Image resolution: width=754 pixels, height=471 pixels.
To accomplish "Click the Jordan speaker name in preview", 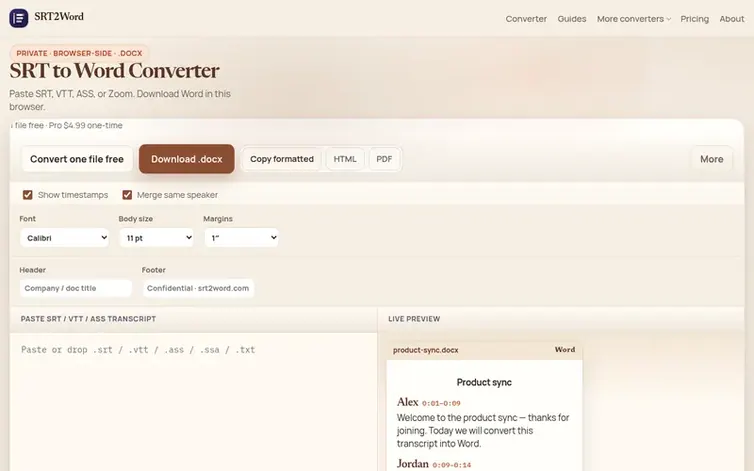I will [413, 464].
